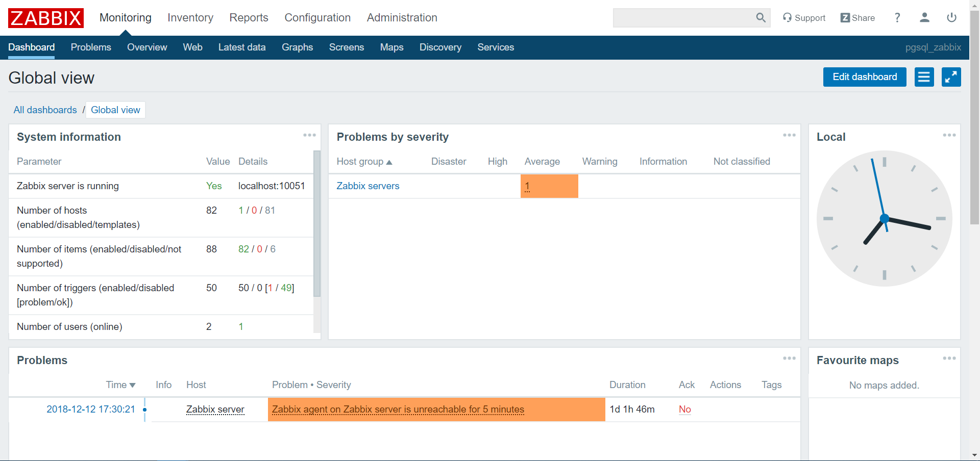980x461 pixels.
Task: Click the orange Average severity cell
Action: [x=549, y=186]
